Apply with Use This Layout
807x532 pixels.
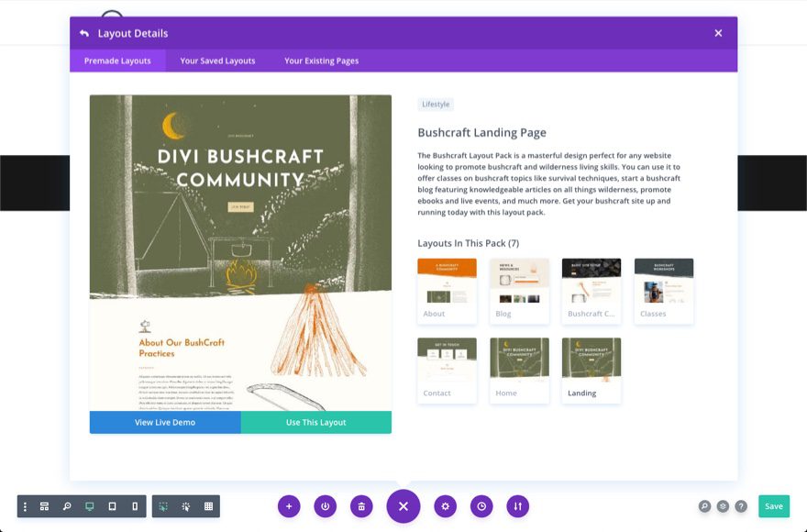click(x=316, y=422)
